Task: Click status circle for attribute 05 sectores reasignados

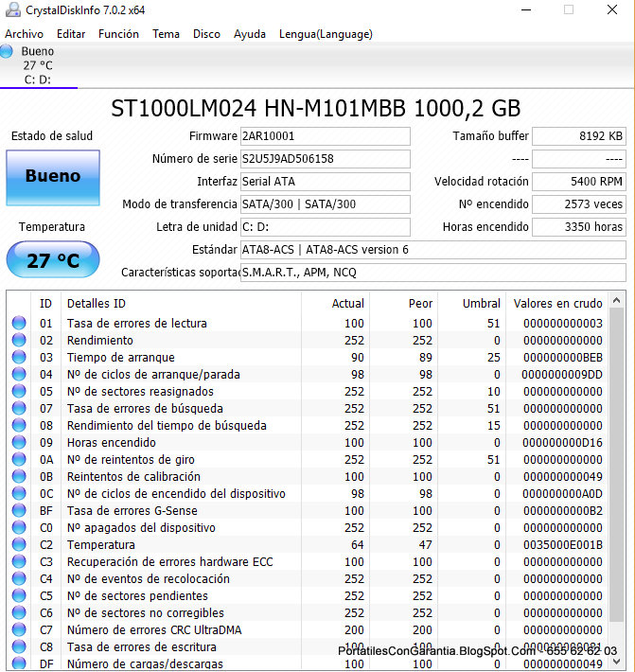Action: [x=19, y=391]
